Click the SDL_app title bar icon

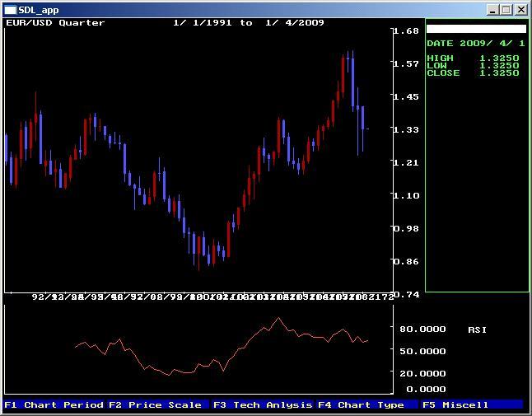click(10, 10)
